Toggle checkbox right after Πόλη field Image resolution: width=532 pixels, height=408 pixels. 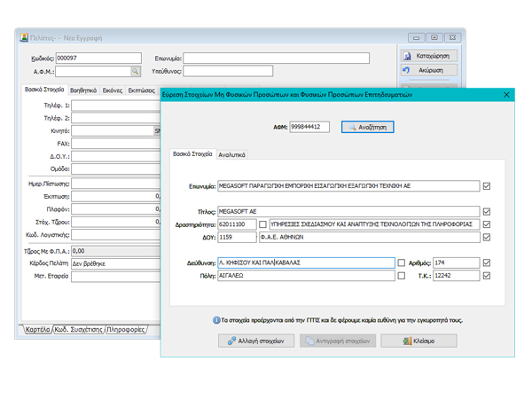point(402,276)
